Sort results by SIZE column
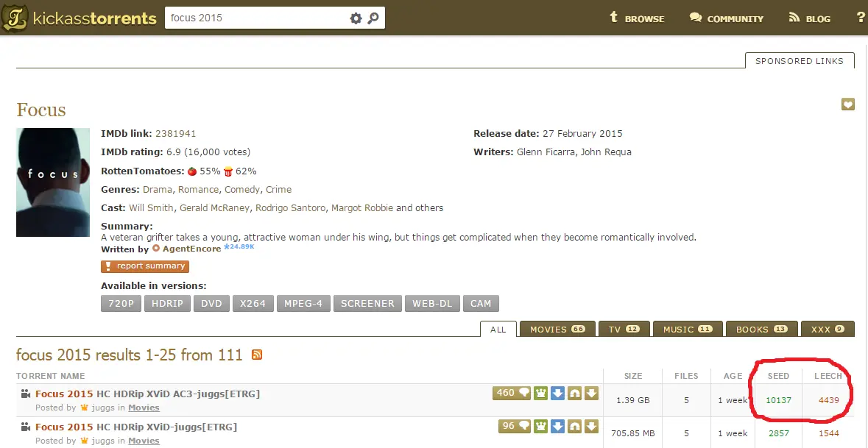 click(x=633, y=376)
